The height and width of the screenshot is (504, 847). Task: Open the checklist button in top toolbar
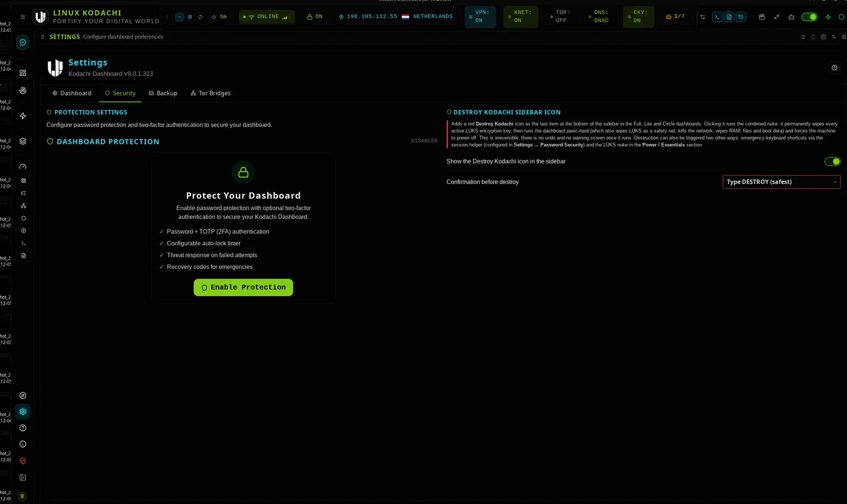click(741, 17)
